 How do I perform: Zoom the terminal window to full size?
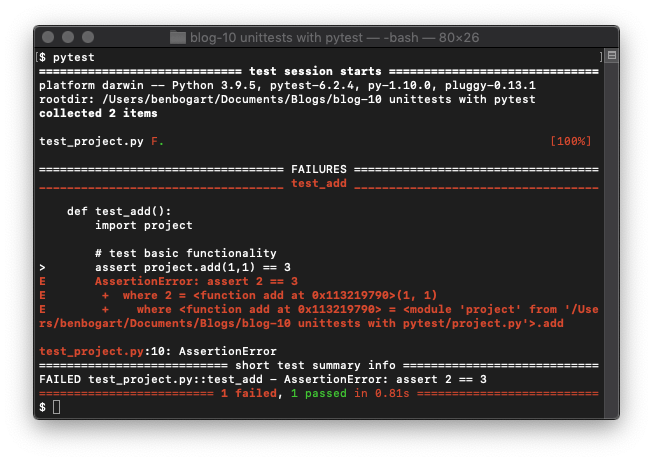click(90, 38)
